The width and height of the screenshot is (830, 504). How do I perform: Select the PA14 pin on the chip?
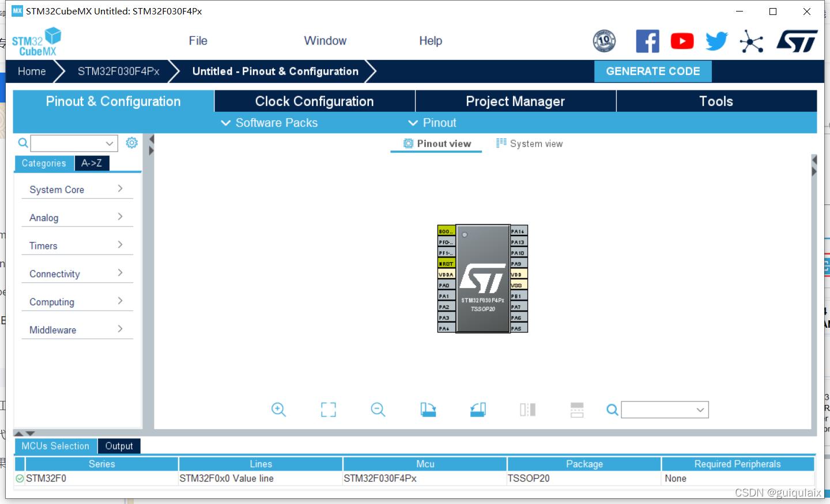(519, 231)
